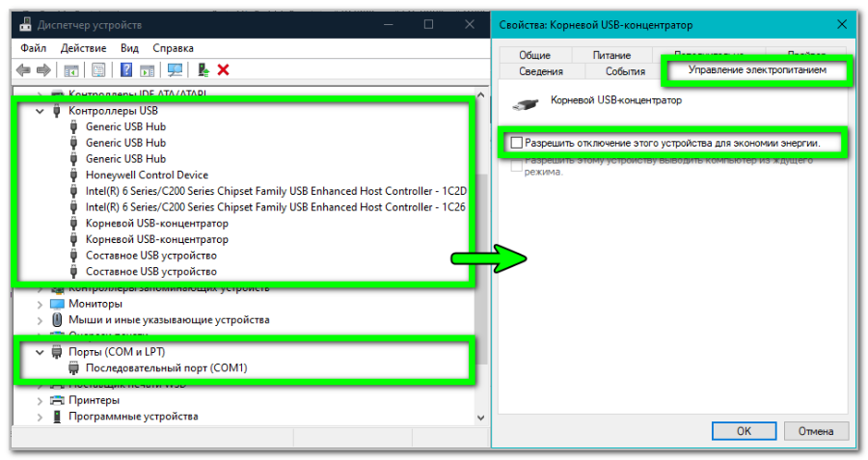Click the OK button
The image size is (868, 460).
click(x=744, y=430)
